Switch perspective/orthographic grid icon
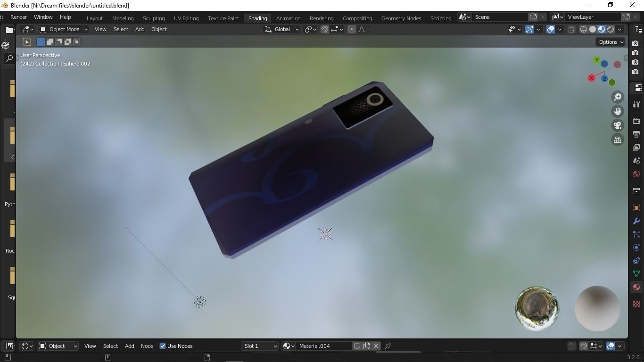 pos(618,140)
